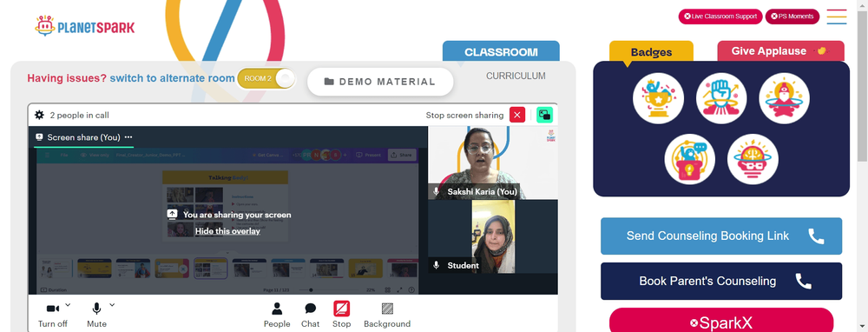Click the Student video tile
This screenshot has width=868, height=332.
click(493, 236)
